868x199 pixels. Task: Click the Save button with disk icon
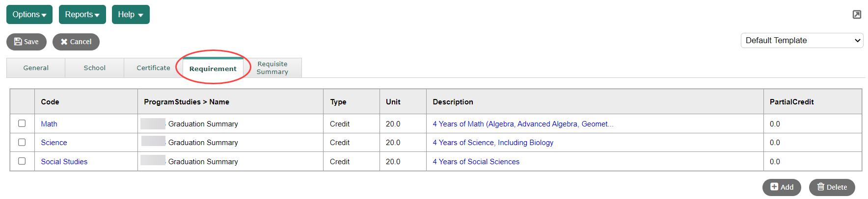coord(27,42)
